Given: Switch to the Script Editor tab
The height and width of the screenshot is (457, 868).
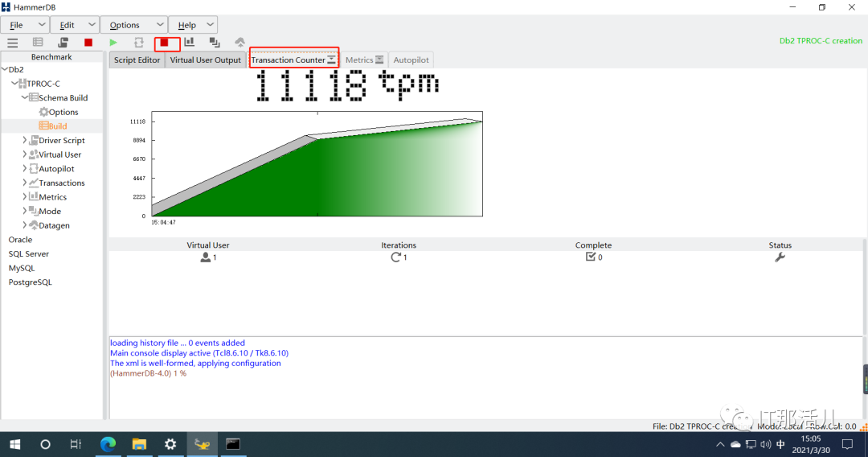Looking at the screenshot, I should tap(137, 60).
